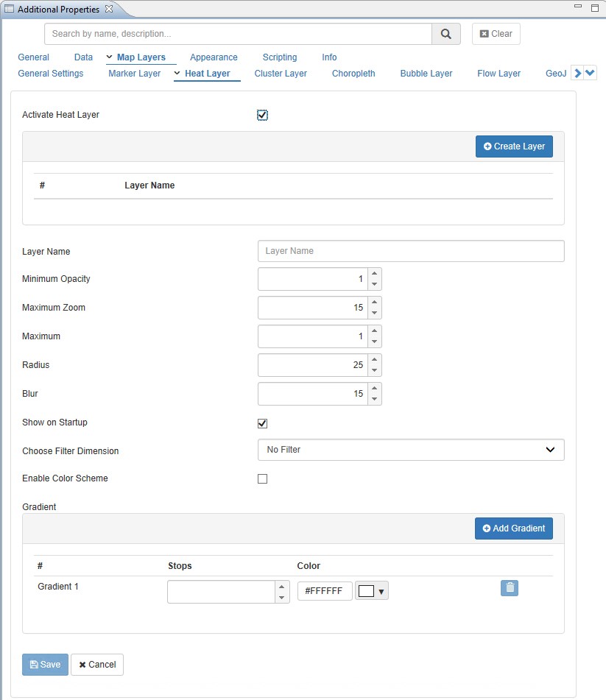
Task: Open the sub-tab overflow list chevron
Action: [x=591, y=73]
